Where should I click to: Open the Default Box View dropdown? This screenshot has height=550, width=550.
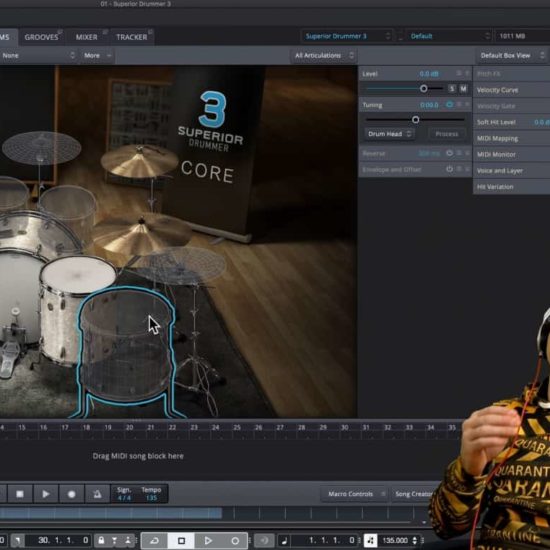pos(511,55)
